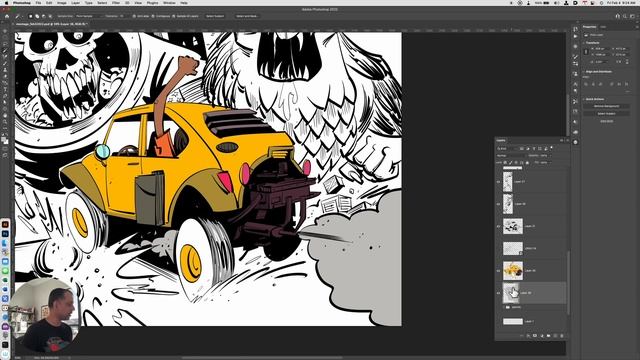Collapse the Transform section
This screenshot has height=360, width=640.
(x=584, y=43)
